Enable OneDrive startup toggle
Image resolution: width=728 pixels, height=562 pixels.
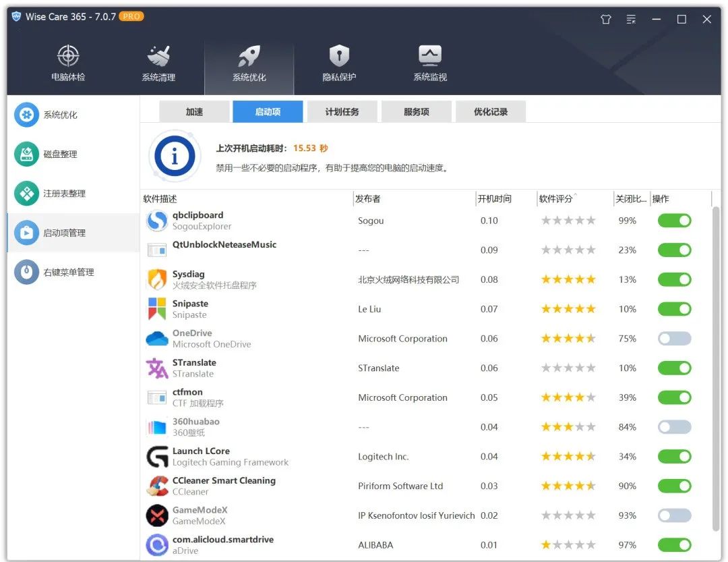[x=674, y=339]
